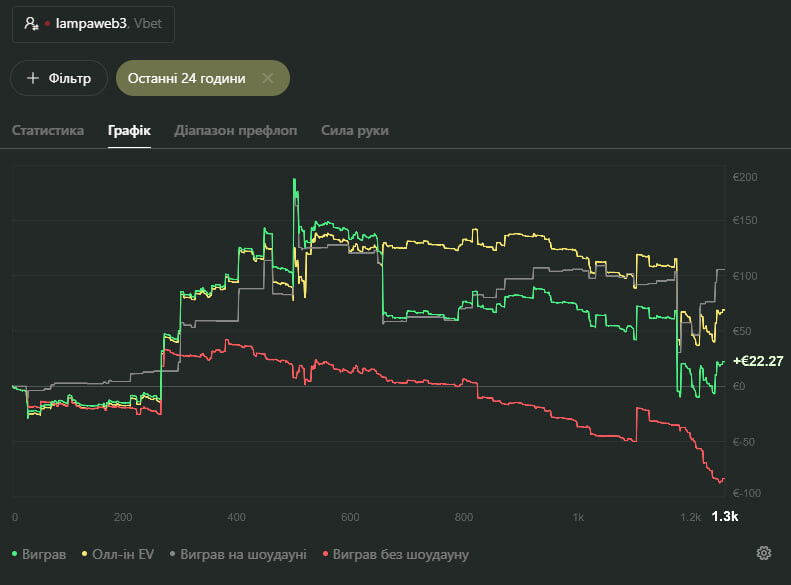This screenshot has height=585, width=791.
Task: Toggle the Олл-ін EV legend series
Action: [x=120, y=554]
